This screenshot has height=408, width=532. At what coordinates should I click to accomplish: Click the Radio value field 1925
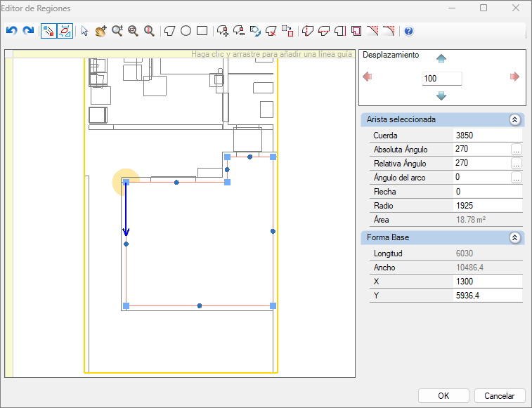488,206
